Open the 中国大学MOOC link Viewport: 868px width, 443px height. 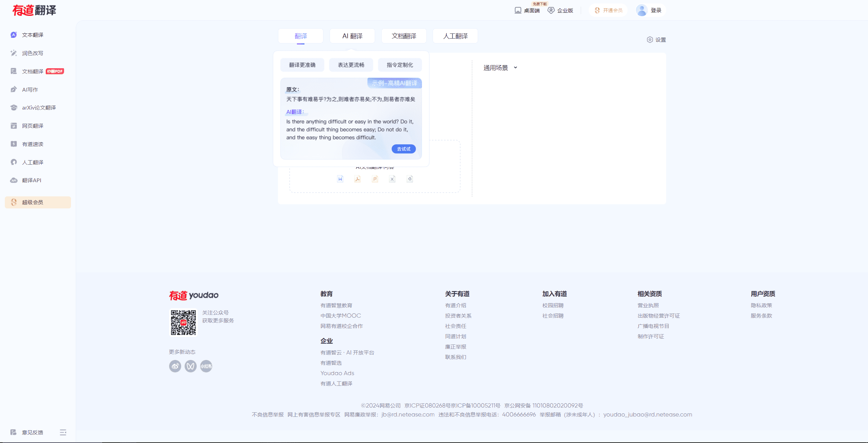point(341,316)
